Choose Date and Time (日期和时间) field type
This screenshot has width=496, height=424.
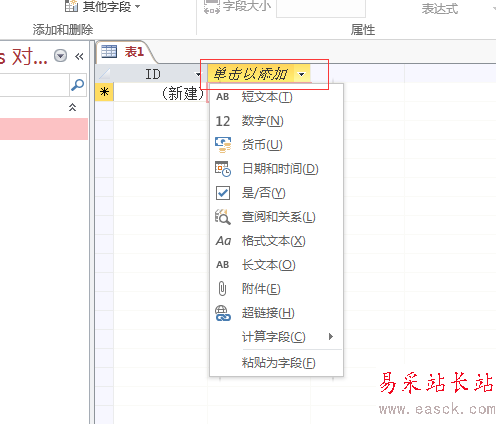click(x=276, y=169)
